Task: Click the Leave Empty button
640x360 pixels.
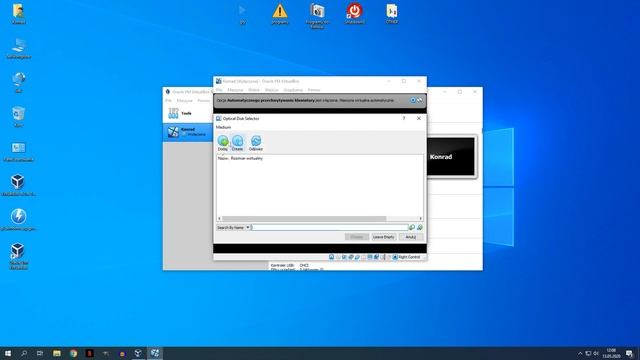Action: [x=384, y=237]
